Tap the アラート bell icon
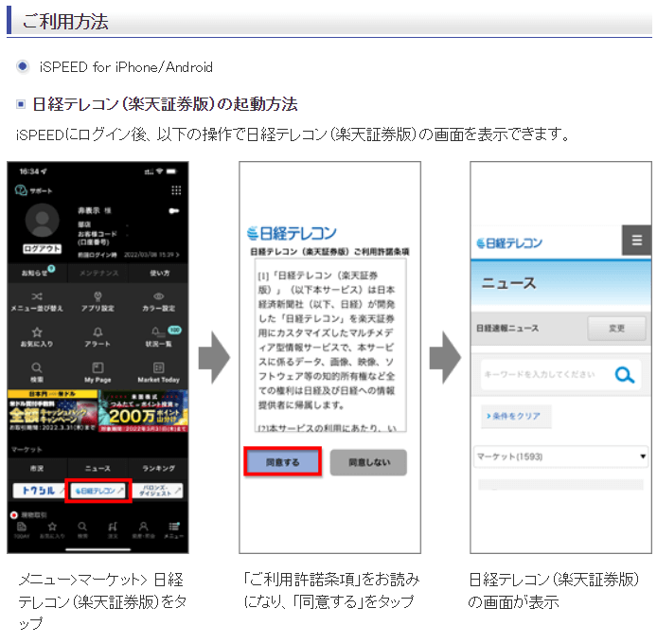Viewport: 657px width, 644px height. (98, 332)
